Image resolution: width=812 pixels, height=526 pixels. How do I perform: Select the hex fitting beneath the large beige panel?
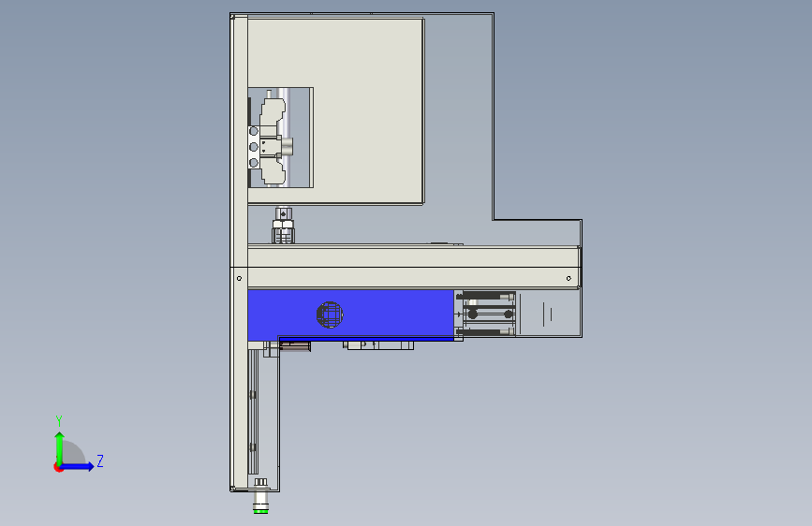point(283,226)
